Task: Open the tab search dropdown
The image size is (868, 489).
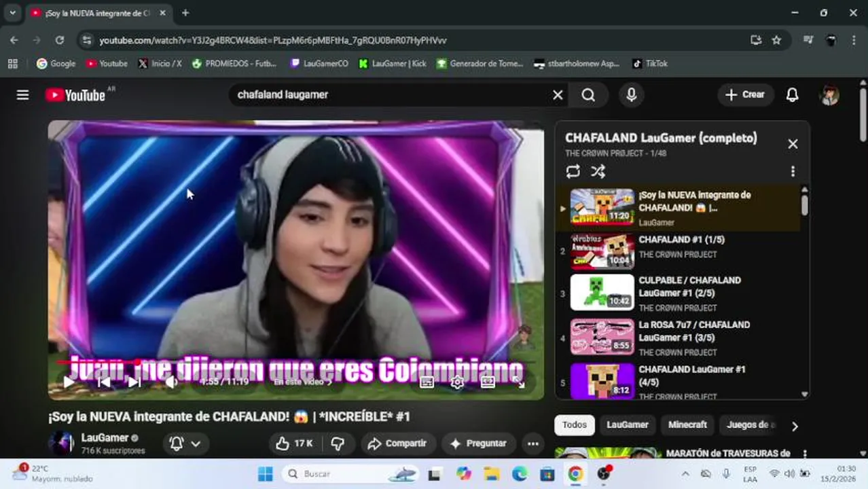Action: pos(12,13)
